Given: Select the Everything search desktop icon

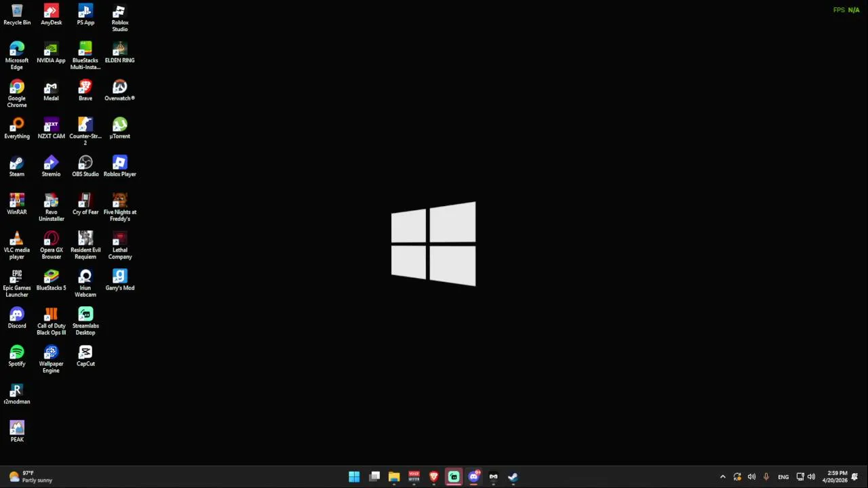Looking at the screenshot, I should point(17,129).
